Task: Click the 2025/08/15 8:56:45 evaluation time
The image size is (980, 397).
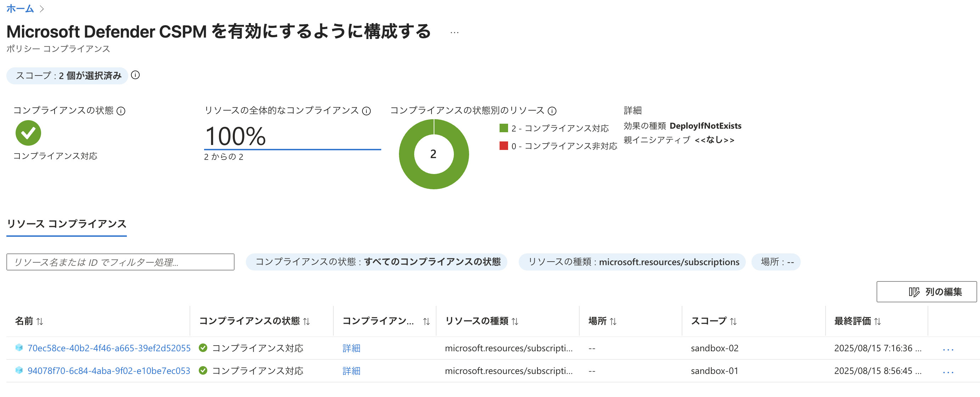Action: coord(878,371)
